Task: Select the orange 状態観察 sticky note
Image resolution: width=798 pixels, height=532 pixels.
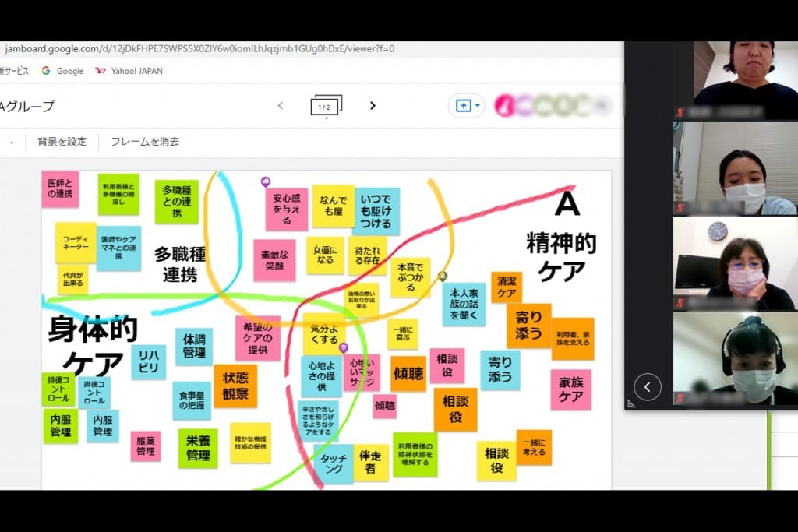Action: point(235,386)
